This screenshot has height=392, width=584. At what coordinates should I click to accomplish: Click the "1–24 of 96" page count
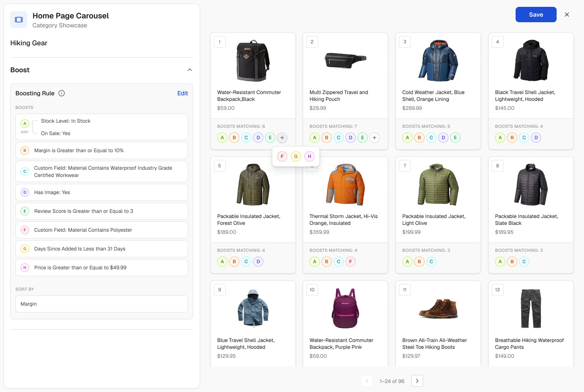coord(392,381)
